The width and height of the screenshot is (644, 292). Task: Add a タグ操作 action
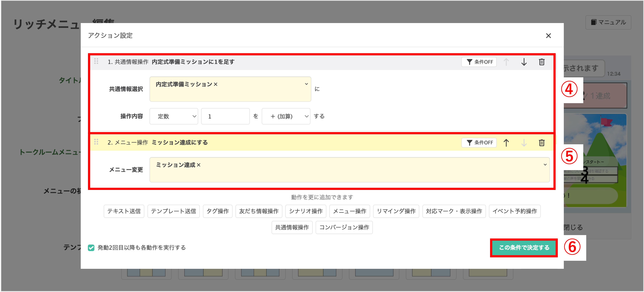click(218, 211)
